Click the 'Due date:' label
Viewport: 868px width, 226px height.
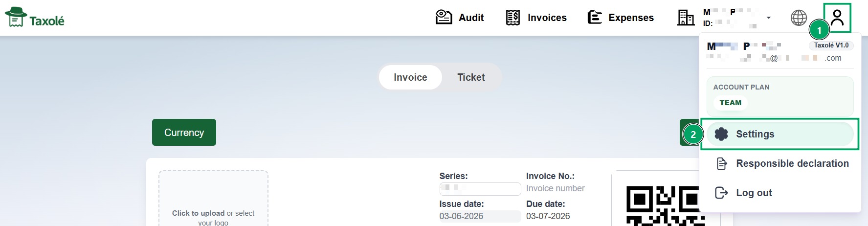coord(546,204)
